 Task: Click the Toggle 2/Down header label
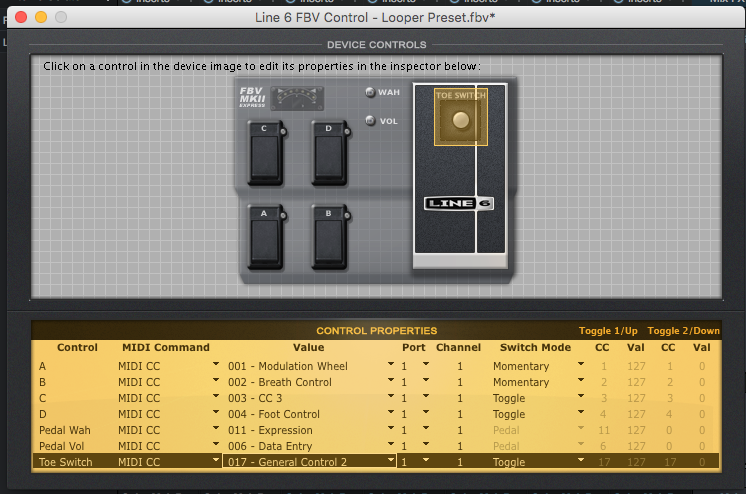point(683,331)
